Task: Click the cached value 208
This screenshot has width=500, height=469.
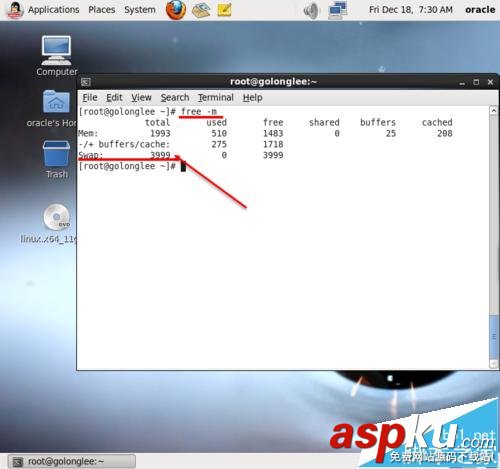Action: click(x=445, y=134)
